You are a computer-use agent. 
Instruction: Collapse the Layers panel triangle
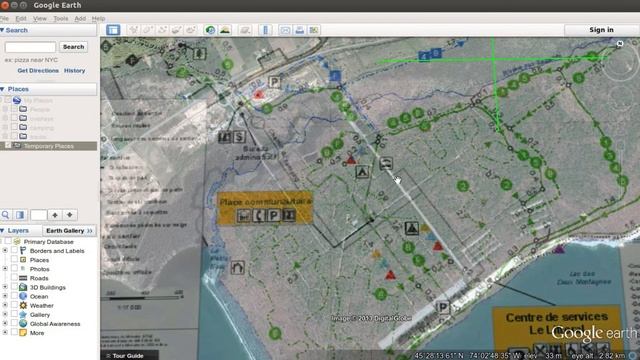point(2,231)
